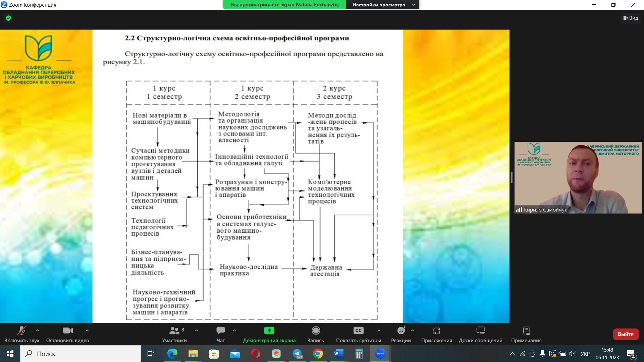Unmute microphone with Включить звук
The width and height of the screenshot is (644, 362).
[x=22, y=331]
